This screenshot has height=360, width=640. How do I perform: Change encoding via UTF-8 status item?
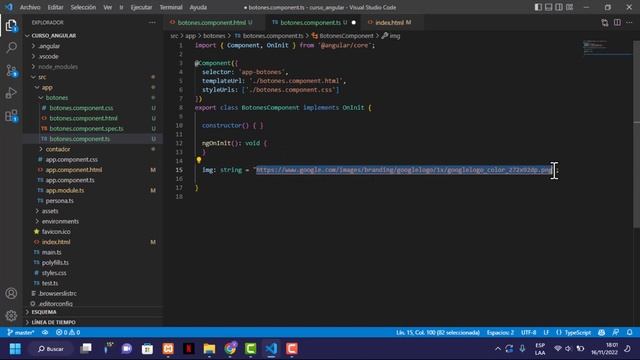click(529, 333)
